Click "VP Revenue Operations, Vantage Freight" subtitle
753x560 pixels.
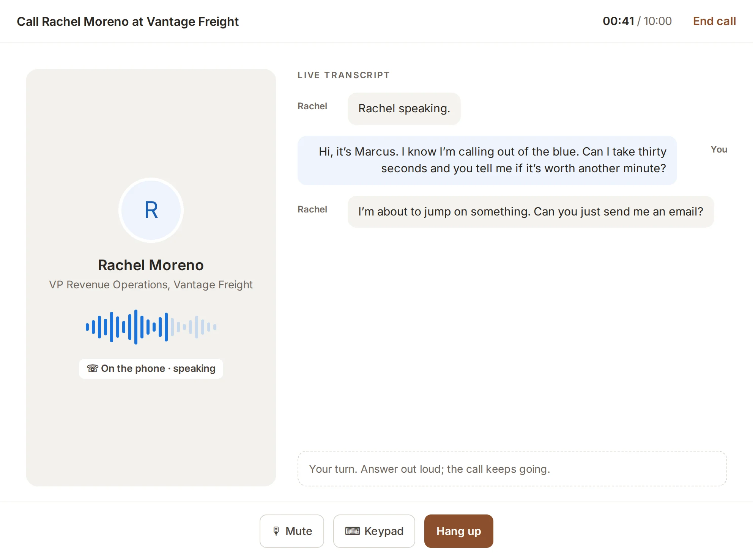click(151, 285)
